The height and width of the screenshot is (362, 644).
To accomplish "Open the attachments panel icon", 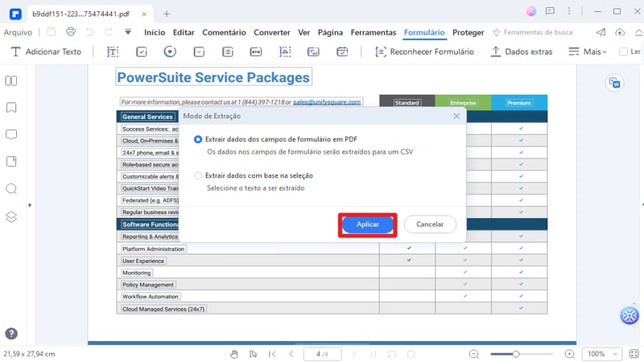I will click(11, 162).
